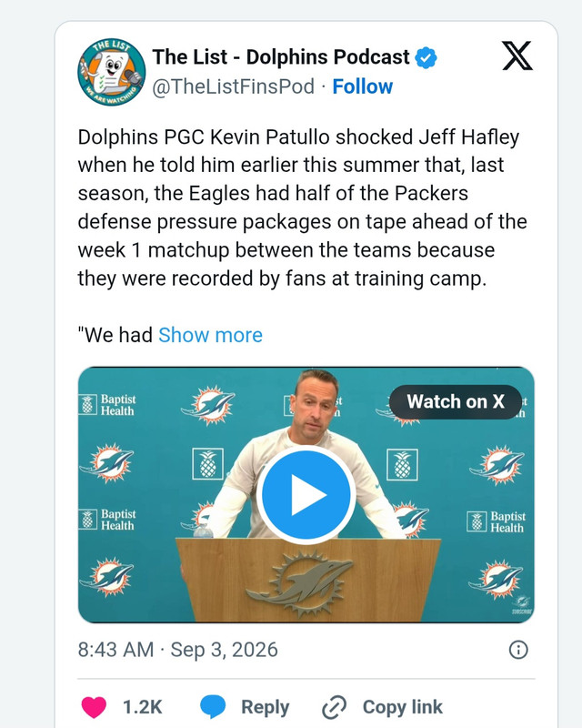Image resolution: width=582 pixels, height=728 pixels.
Task: Expand tweet text with Show more
Action: [x=210, y=335]
